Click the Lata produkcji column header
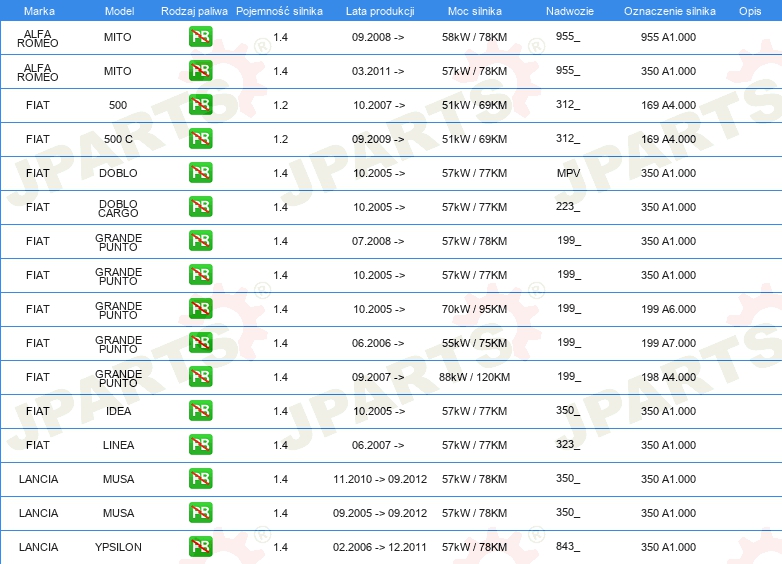Viewport: 782px width, 564px height. click(x=380, y=11)
